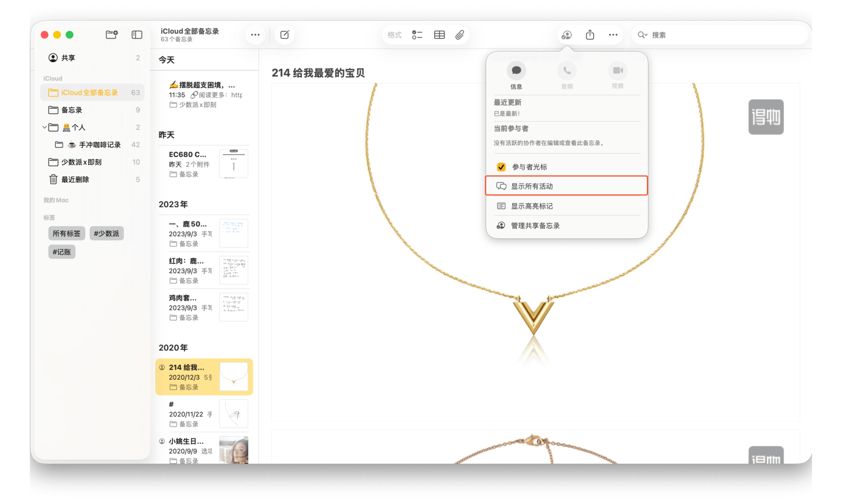Image resolution: width=843 pixels, height=504 pixels.
Task: Create a new folder with the toolbar icon
Action: 112,35
